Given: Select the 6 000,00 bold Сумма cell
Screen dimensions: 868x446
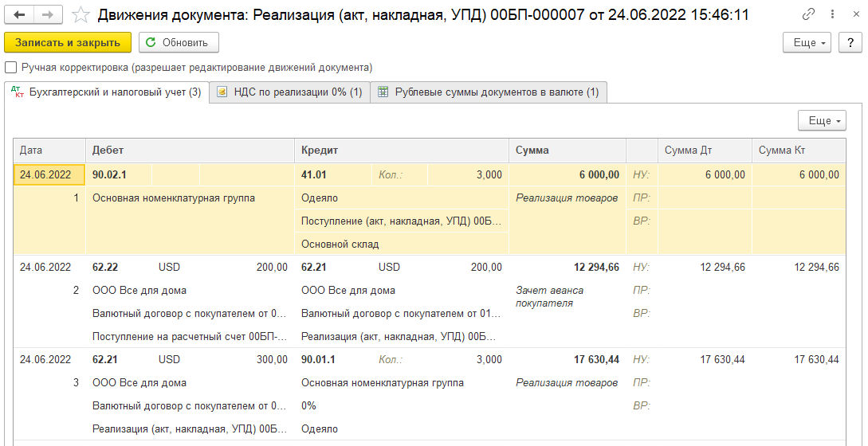Looking at the screenshot, I should pos(568,175).
